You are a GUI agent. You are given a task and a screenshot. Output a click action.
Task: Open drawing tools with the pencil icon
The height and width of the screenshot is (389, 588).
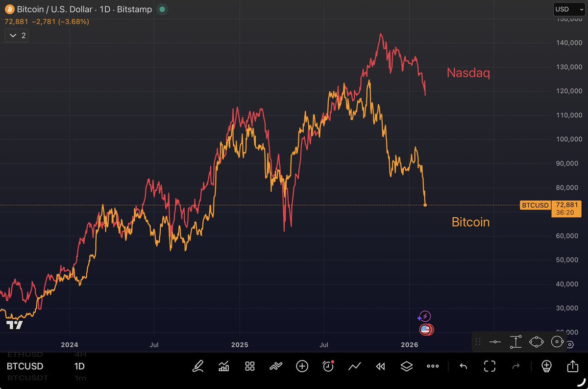198,366
